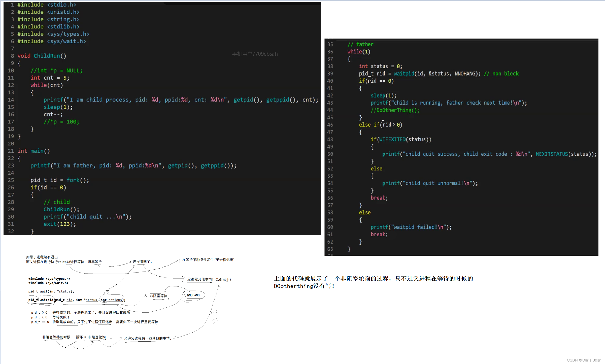
Task: Click "父进程其他事情什么都没干?" note
Action: (209, 279)
